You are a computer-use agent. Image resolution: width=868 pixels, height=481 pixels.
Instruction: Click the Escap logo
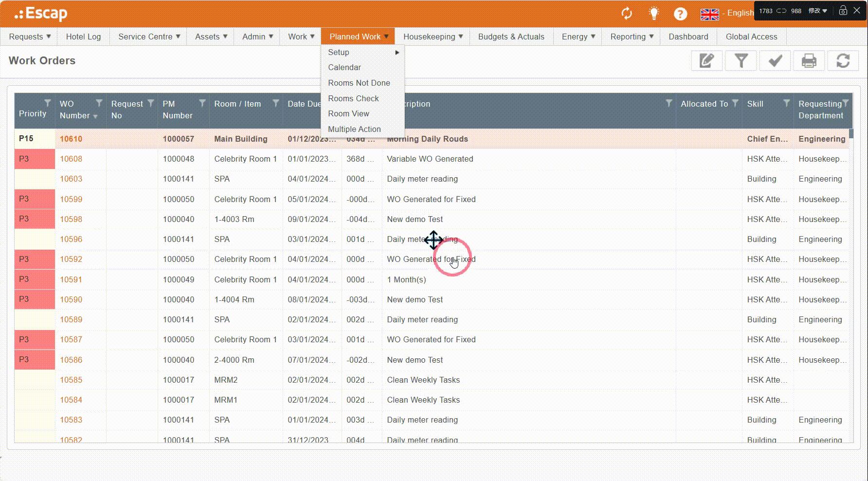tap(41, 14)
